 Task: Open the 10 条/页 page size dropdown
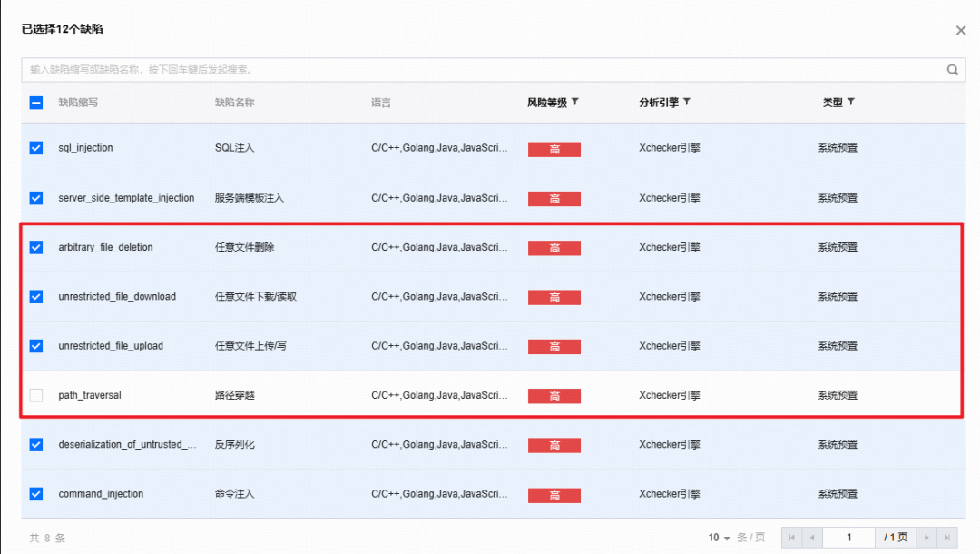719,538
